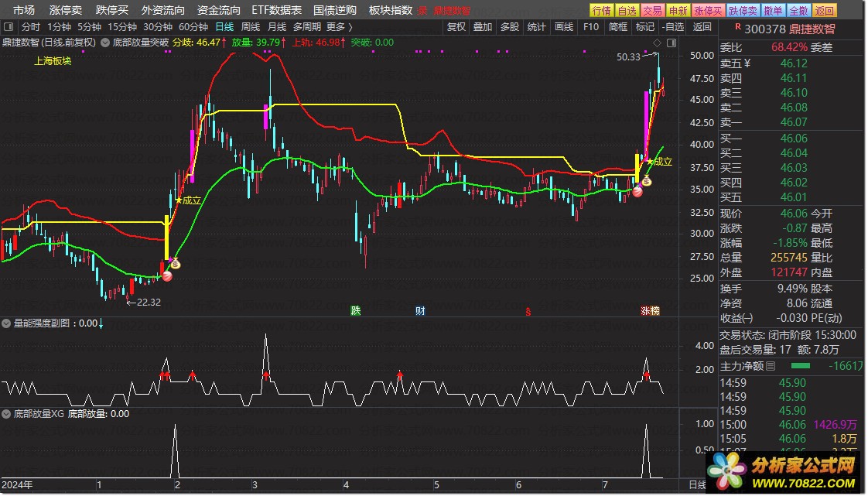The image size is (868, 496).
Task: Open 多周期 view
Action: coord(306,26)
